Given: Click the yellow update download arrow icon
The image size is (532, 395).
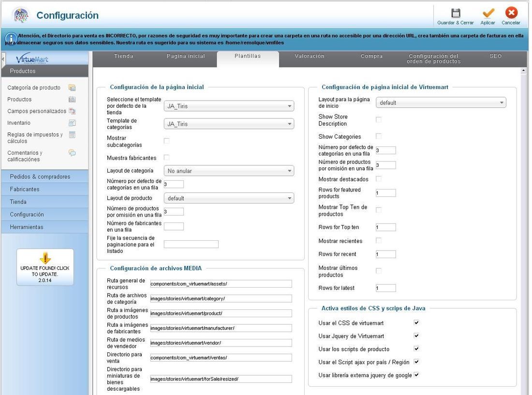Looking at the screenshot, I should [x=45, y=257].
